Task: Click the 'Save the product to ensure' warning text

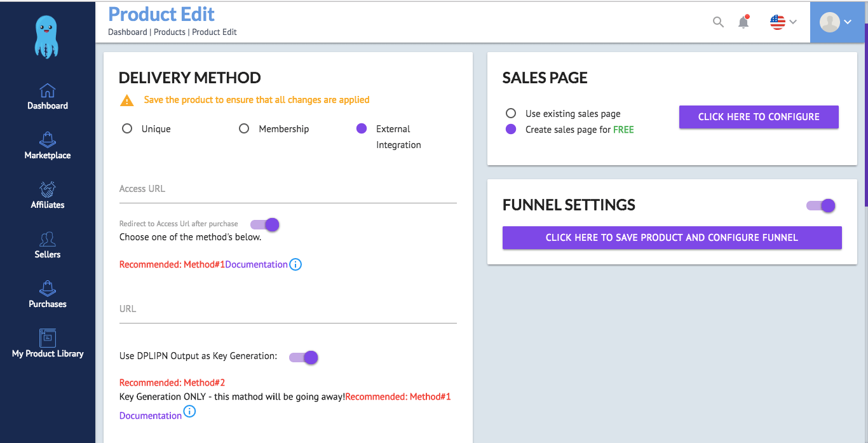Action: (257, 100)
